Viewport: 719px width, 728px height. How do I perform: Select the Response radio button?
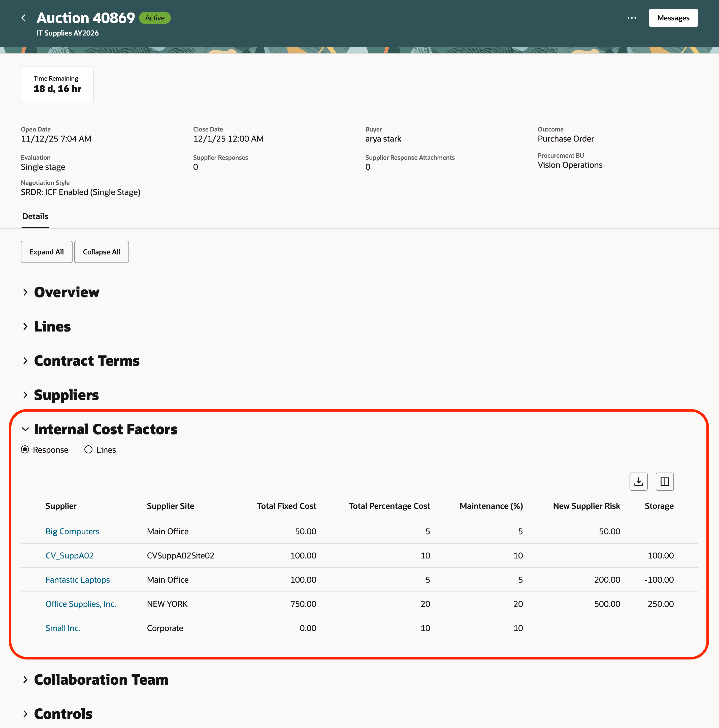coord(25,449)
